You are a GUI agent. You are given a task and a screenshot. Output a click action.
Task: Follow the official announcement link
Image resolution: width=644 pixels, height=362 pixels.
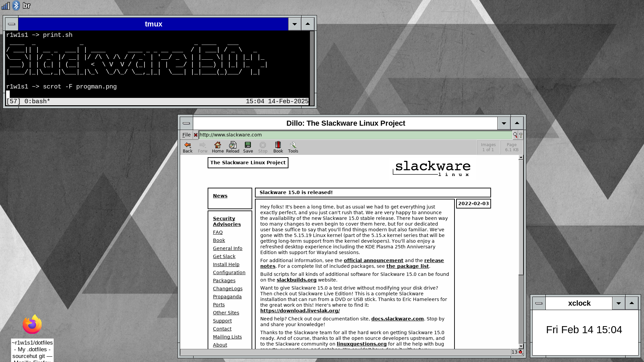[x=373, y=260]
